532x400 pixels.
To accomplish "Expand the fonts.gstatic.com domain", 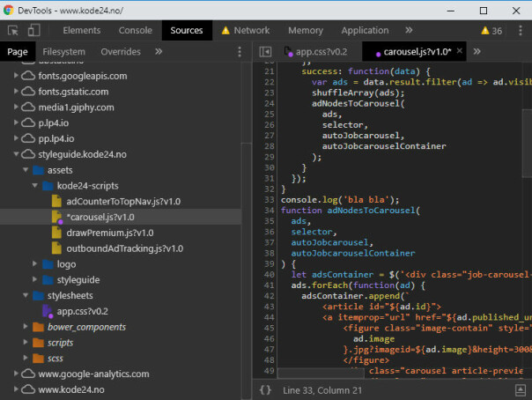I will 16,91.
